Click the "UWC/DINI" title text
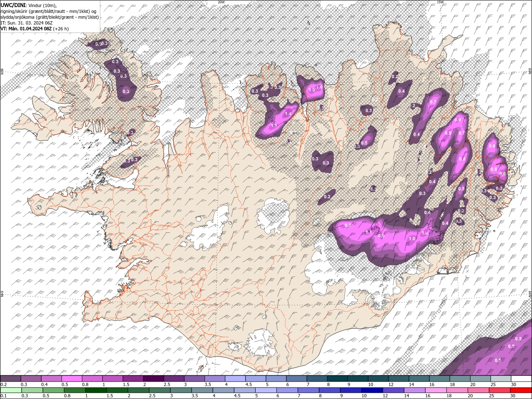The width and height of the screenshot is (532, 399). pos(13,5)
